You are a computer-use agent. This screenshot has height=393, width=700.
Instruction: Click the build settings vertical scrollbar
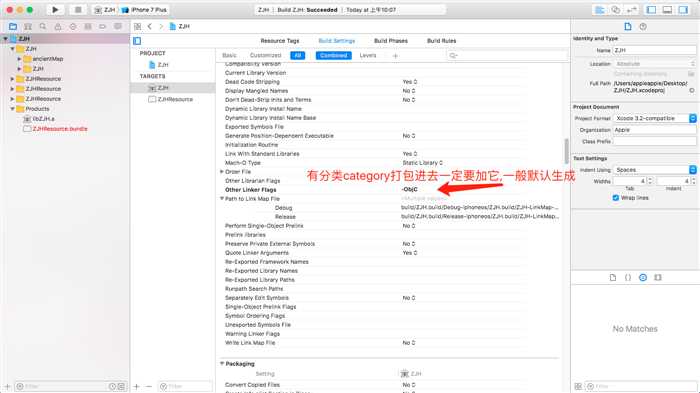567,151
